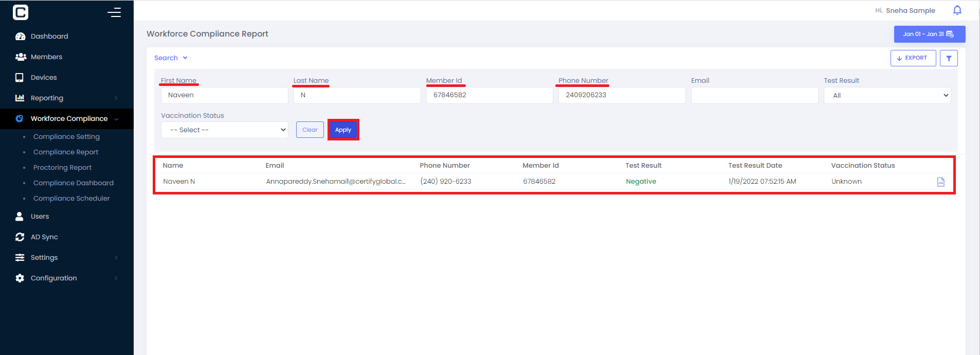980x355 pixels.
Task: Click the Vaccination Status column header
Action: coord(863,166)
